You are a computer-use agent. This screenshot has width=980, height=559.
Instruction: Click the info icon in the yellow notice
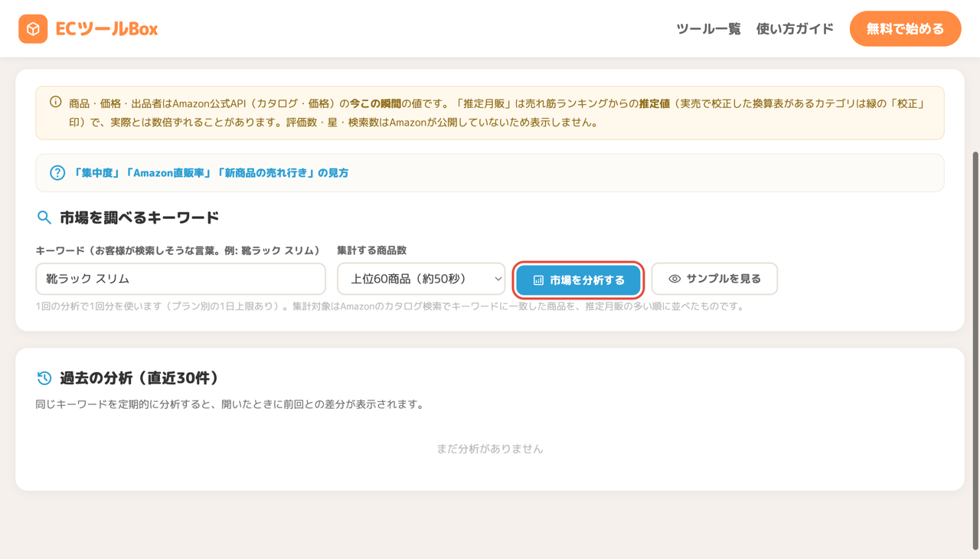point(55,102)
